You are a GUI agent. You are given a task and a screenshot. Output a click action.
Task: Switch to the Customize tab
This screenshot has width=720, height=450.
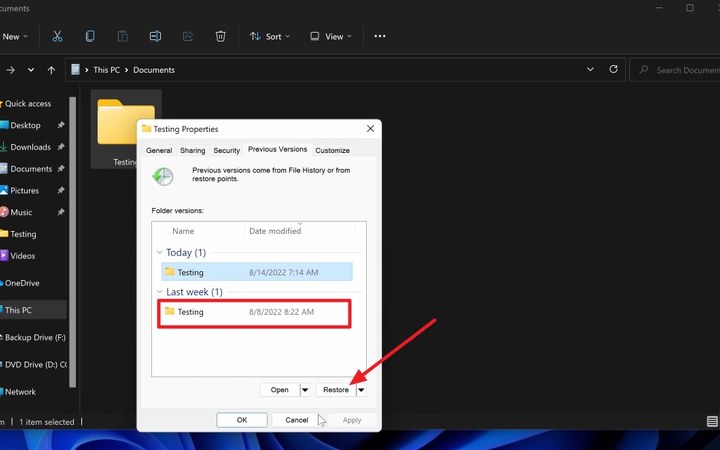(332, 150)
